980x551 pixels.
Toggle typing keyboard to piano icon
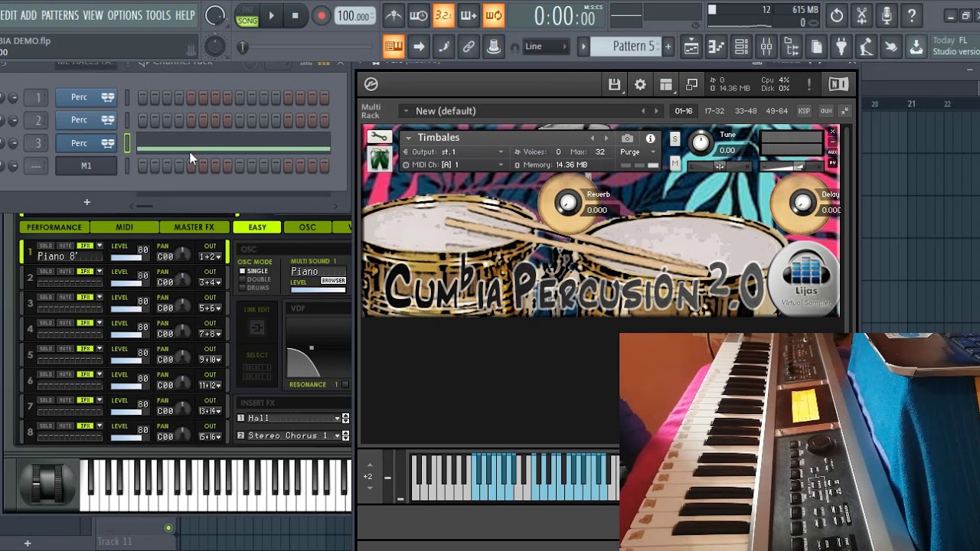click(x=394, y=47)
